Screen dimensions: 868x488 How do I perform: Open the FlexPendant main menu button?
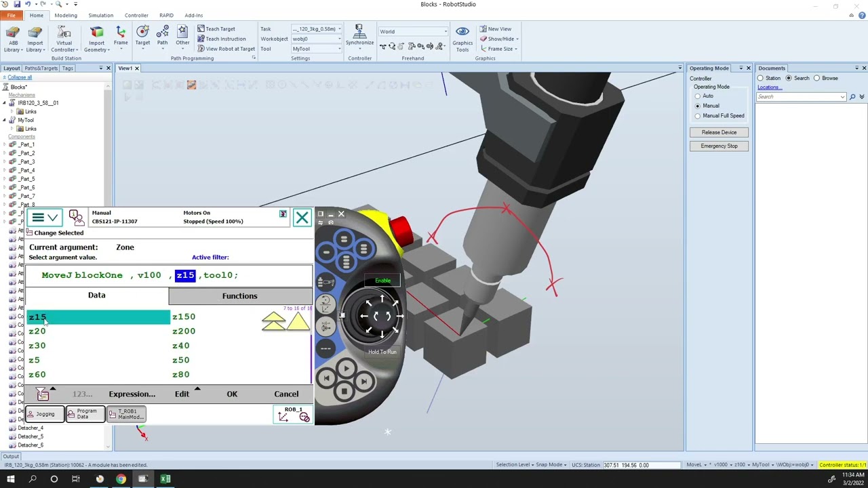point(45,218)
